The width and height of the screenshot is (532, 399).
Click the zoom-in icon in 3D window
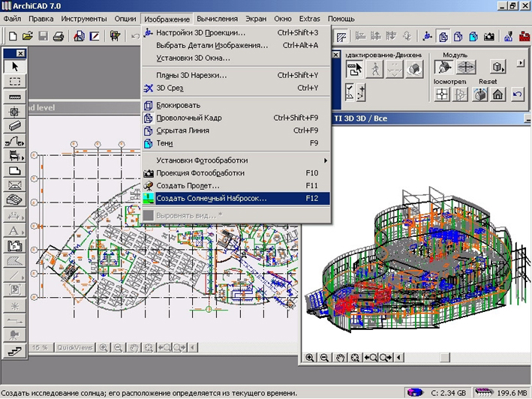pyautogui.click(x=310, y=358)
